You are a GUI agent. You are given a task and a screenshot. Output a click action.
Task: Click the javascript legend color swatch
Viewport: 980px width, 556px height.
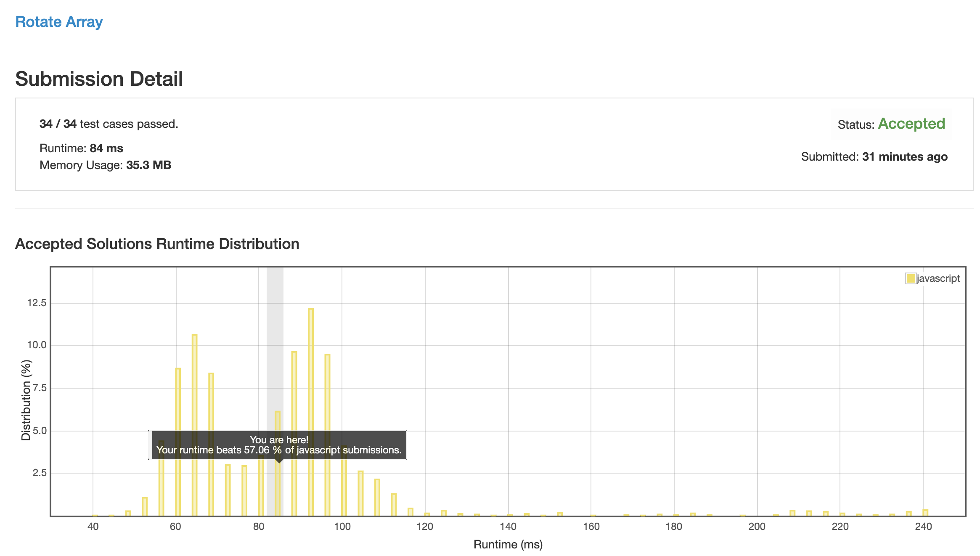(x=911, y=278)
